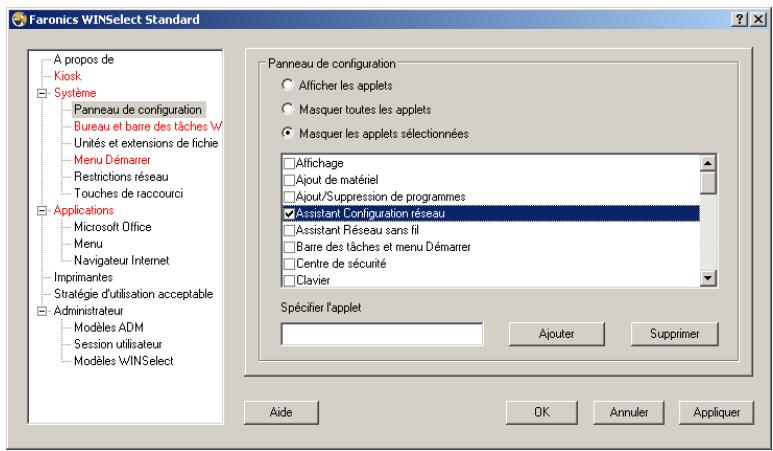Uncheck Assistant Configuration réseau checkbox

(x=289, y=213)
